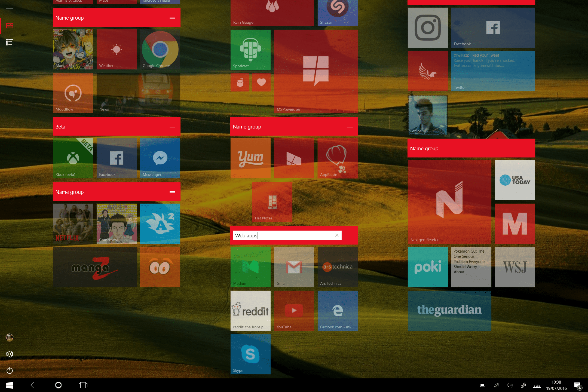Open the Action Center in the taskbar
Image resolution: width=588 pixels, height=392 pixels.
tap(577, 385)
